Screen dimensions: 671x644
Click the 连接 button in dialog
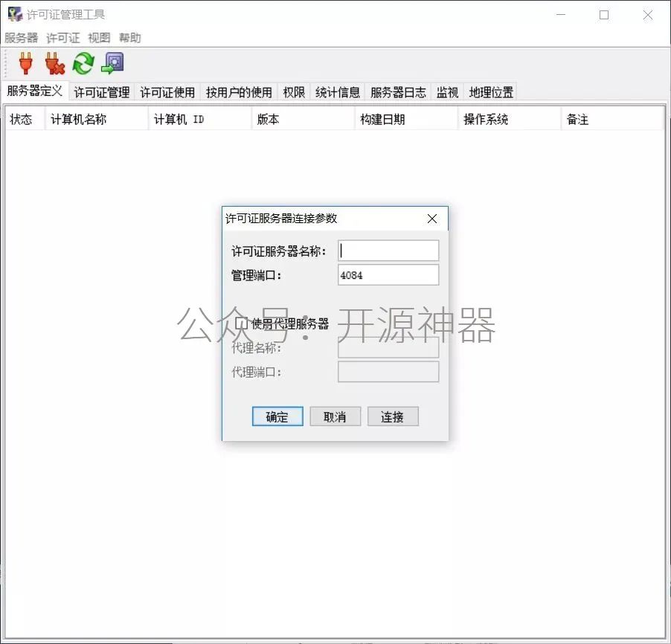click(393, 417)
